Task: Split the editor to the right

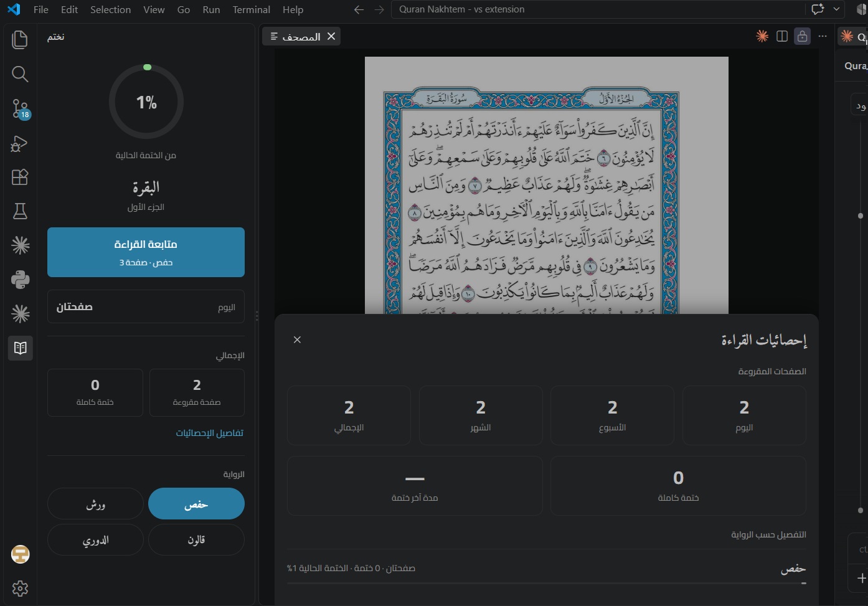Action: [x=782, y=36]
